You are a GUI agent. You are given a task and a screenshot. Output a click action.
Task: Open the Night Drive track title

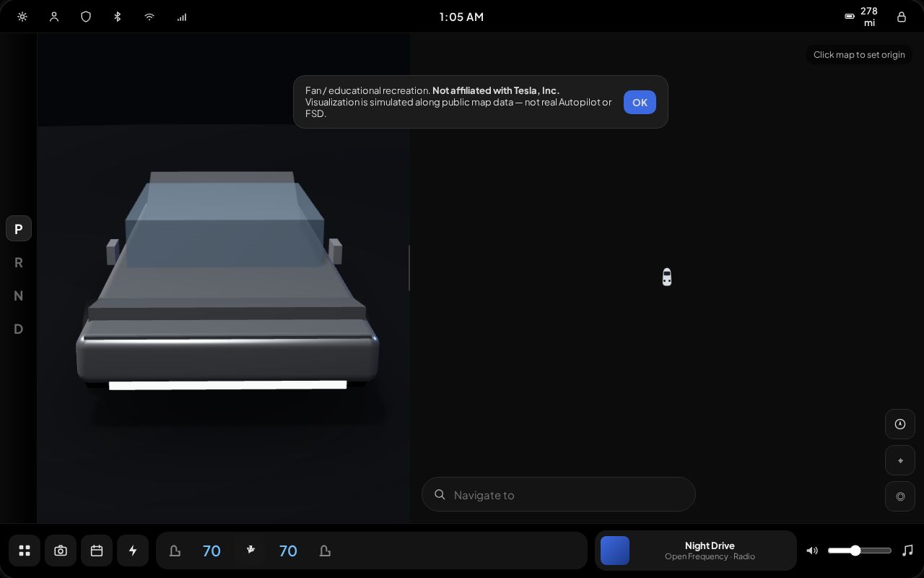tap(710, 545)
